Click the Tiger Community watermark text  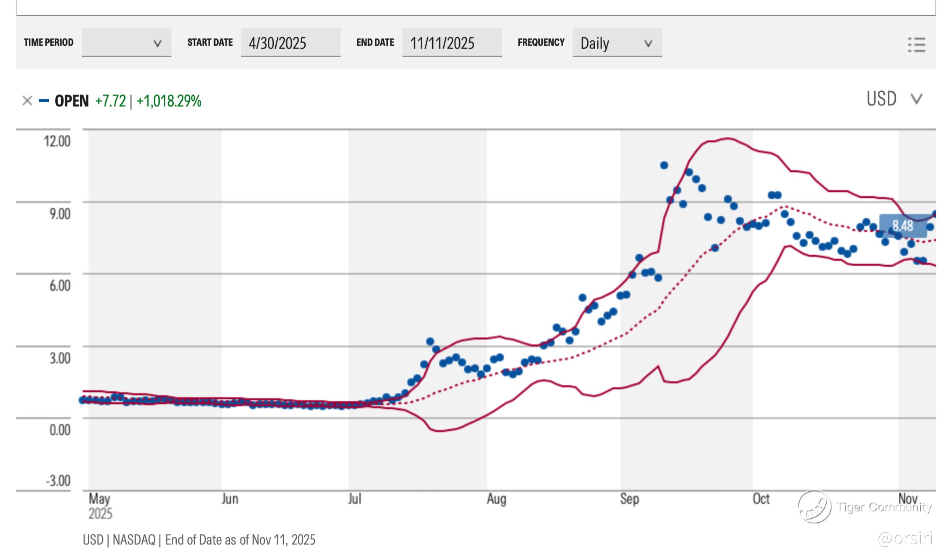[x=883, y=507]
